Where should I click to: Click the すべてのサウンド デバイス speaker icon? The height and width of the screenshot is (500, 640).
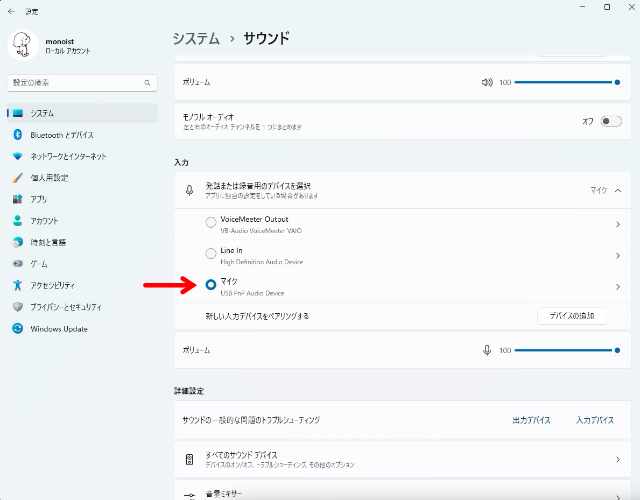(x=189, y=460)
